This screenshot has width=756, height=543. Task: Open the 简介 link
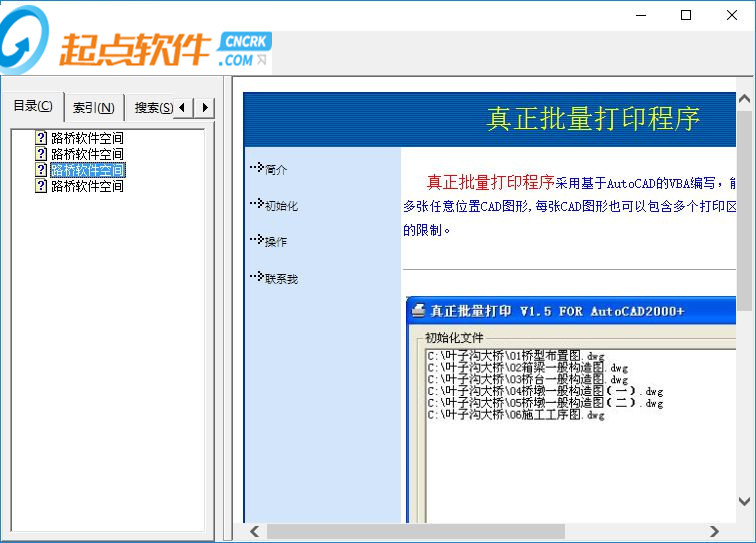coord(276,169)
